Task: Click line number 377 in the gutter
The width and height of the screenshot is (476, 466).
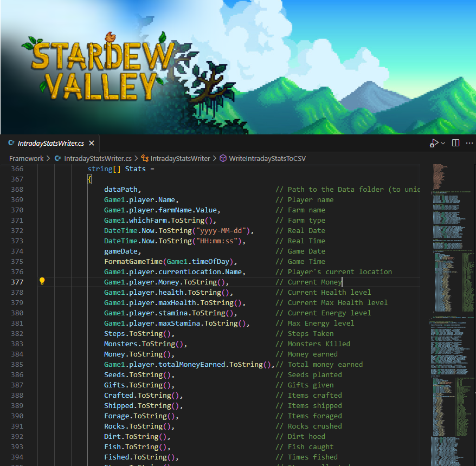Action: [17, 282]
